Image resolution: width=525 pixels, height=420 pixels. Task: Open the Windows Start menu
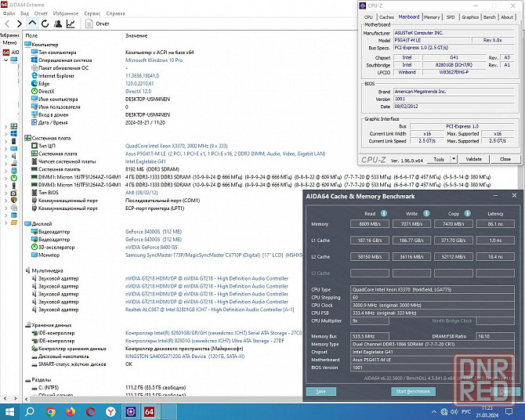pos(11,411)
